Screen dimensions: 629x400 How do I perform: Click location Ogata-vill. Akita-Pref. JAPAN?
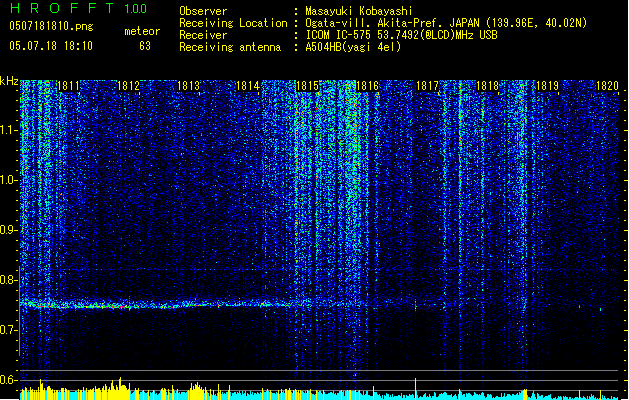pyautogui.click(x=392, y=23)
